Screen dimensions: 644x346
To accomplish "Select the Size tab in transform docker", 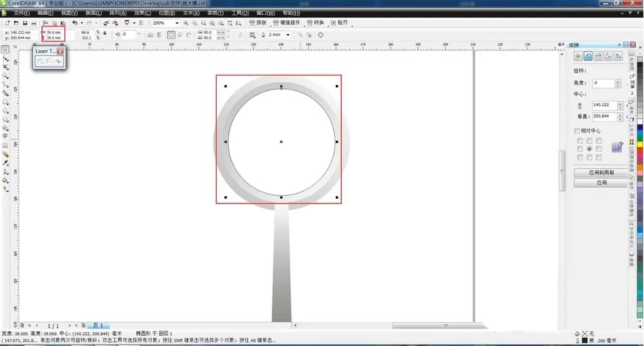I will point(608,56).
